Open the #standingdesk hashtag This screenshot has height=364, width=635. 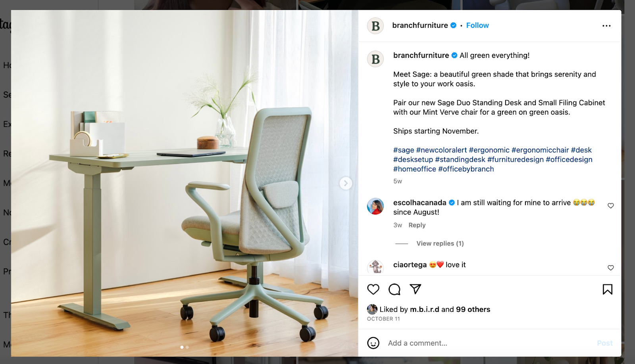pos(460,159)
